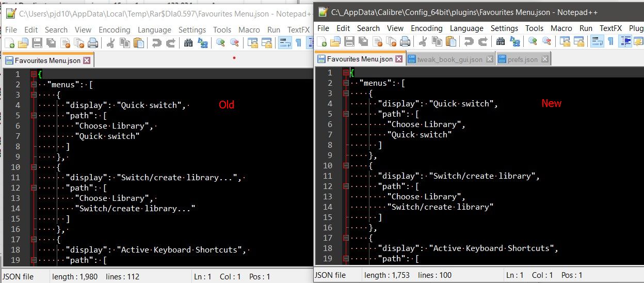Click "JSON file" in New window status bar
Screen dimensions: 644x283
331,275
